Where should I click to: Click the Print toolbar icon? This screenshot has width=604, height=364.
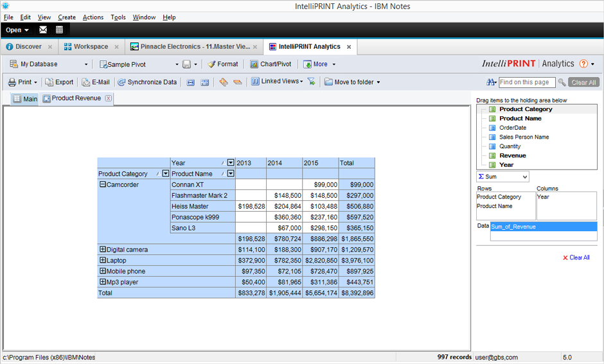(12, 82)
